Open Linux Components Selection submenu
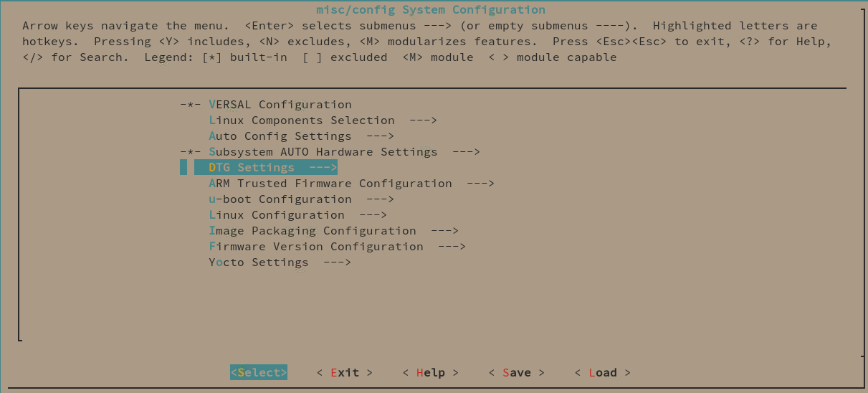This screenshot has height=393, width=868. point(323,120)
